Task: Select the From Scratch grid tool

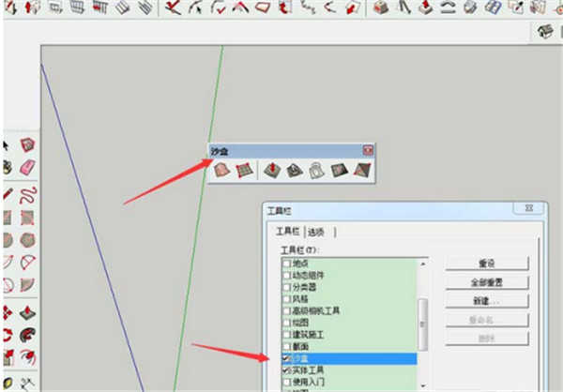Action: pyautogui.click(x=244, y=170)
